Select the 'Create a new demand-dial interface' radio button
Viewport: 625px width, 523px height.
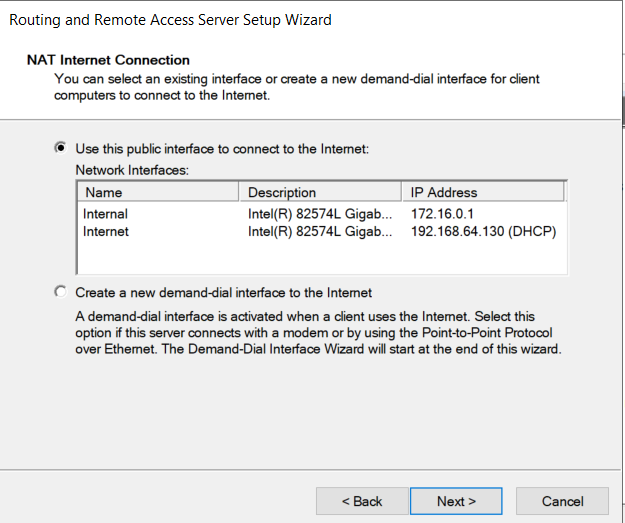61,292
